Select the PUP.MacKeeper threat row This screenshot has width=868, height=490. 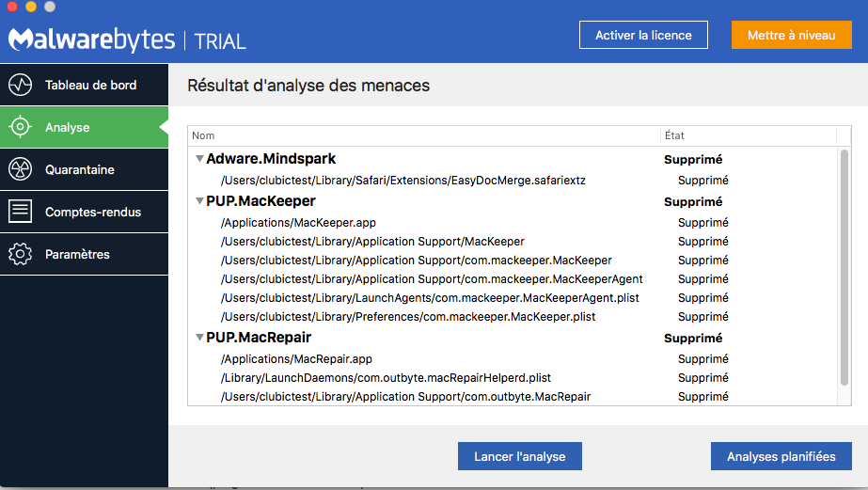tap(513, 201)
